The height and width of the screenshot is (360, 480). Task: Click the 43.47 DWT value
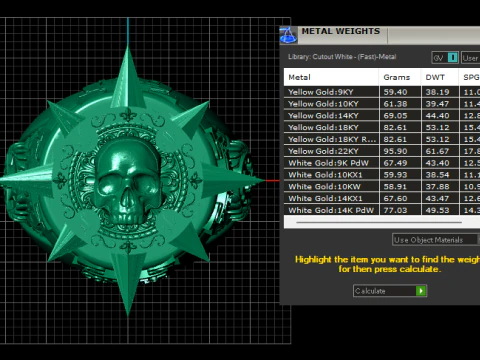click(438, 198)
